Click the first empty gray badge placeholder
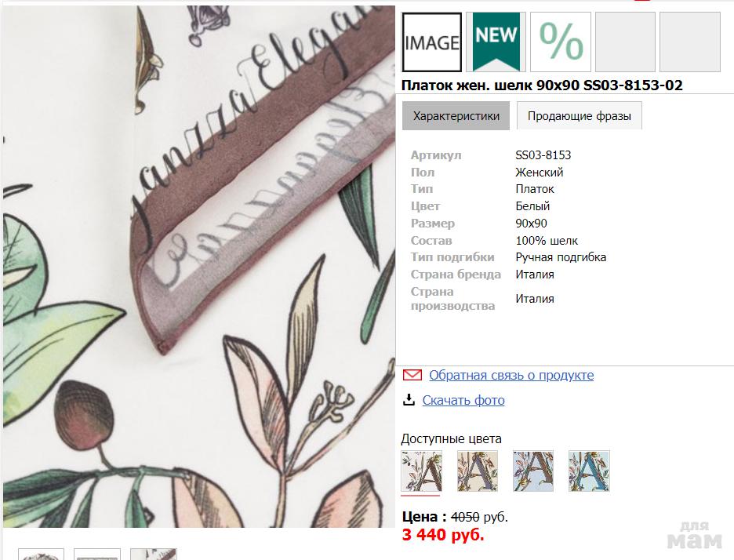 [x=625, y=42]
